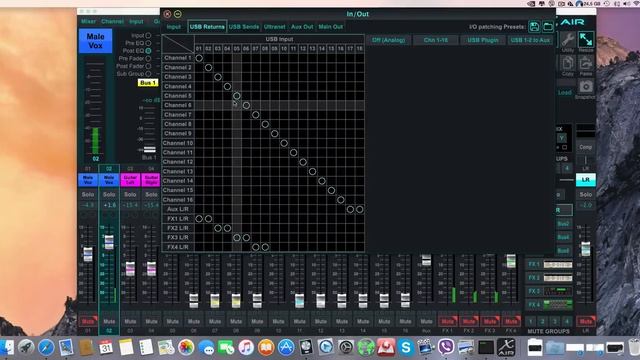This screenshot has height=360, width=640.
Task: Open Terminal black icon in dock
Action: pyautogui.click(x=486, y=347)
